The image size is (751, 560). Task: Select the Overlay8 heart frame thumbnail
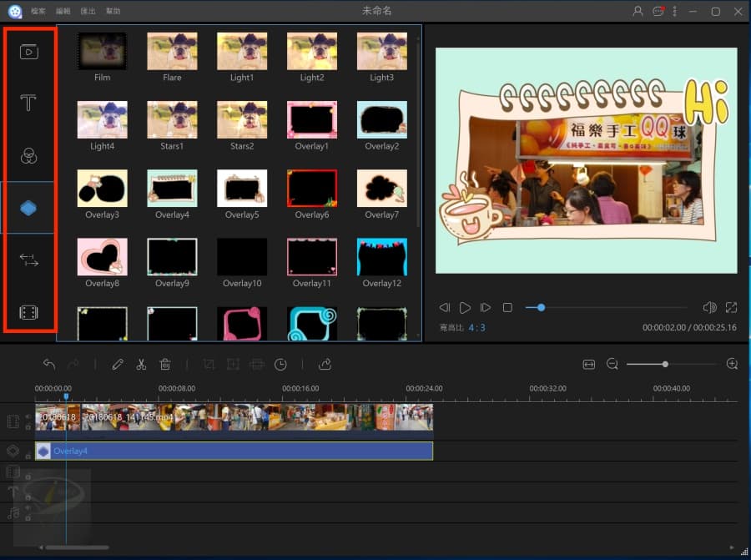[x=102, y=256]
